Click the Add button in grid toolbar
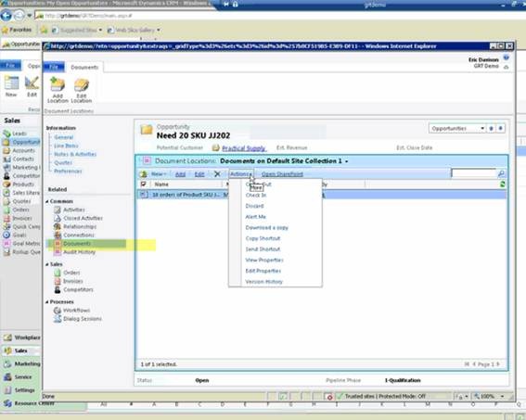This screenshot has height=420, width=526. (x=180, y=174)
